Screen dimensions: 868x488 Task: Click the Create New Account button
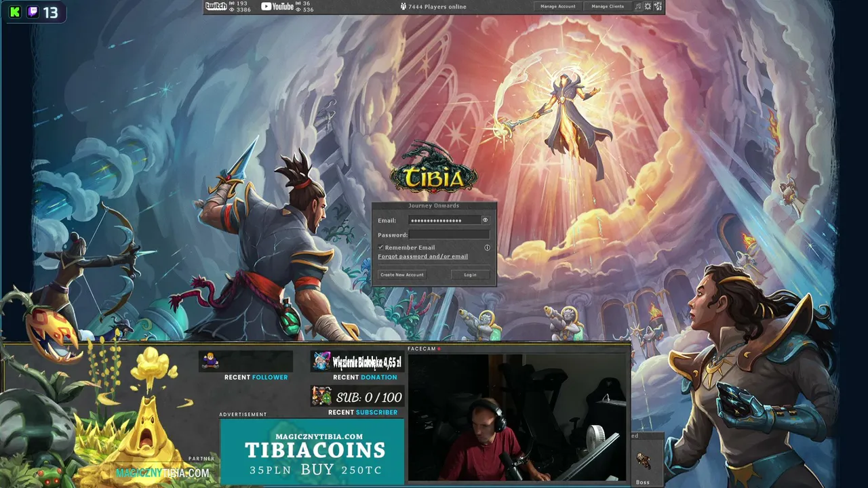tap(402, 274)
